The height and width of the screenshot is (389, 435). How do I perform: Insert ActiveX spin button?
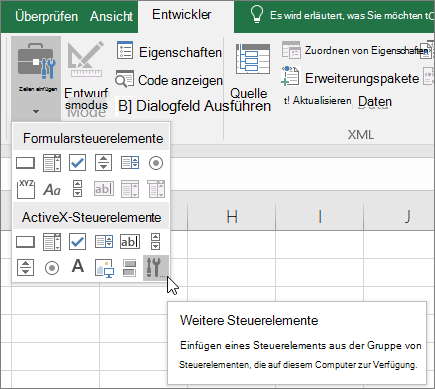click(x=26, y=268)
